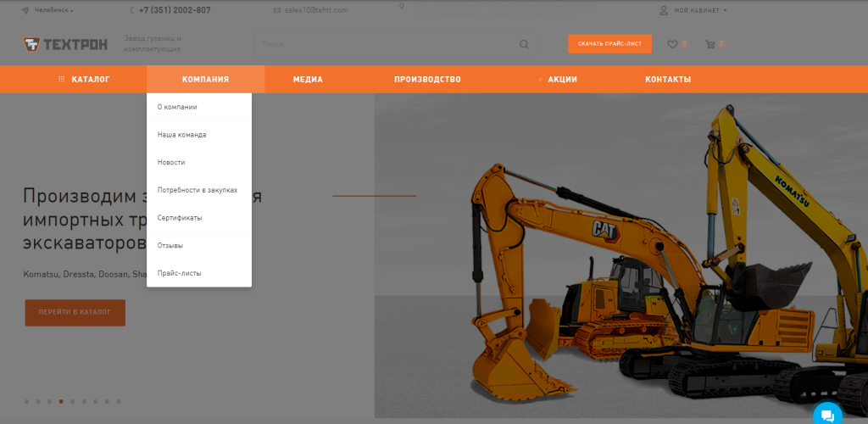Open the shopping cart icon

[x=709, y=44]
